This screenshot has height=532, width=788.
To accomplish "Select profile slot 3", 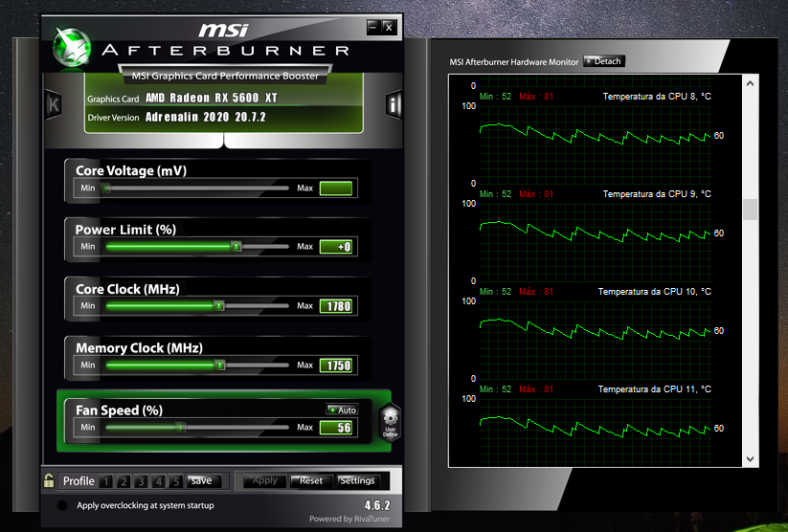I will tap(141, 481).
